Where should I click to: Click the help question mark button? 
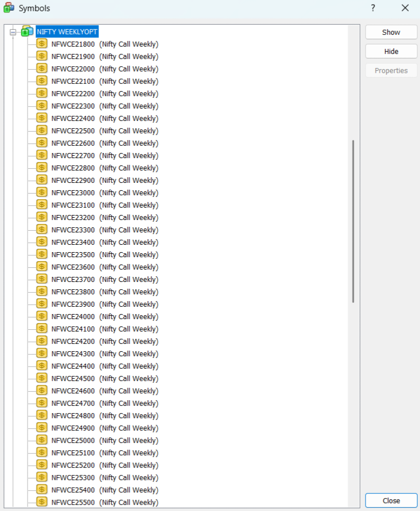(373, 8)
